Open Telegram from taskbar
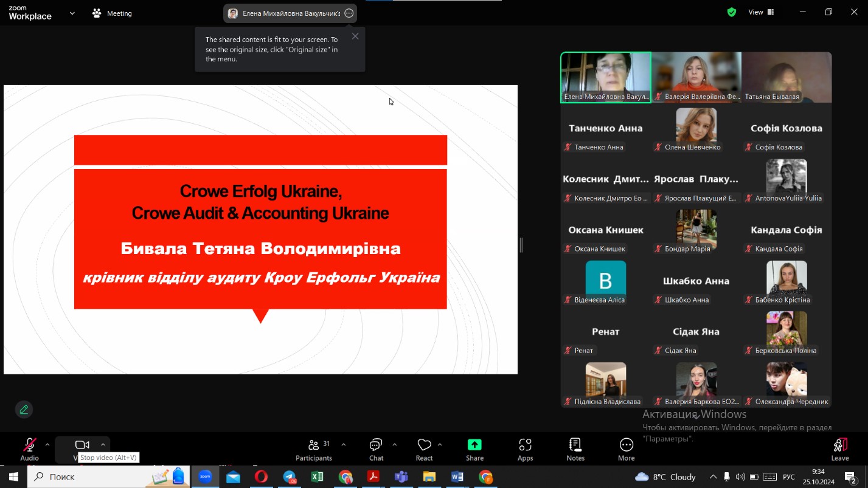868x488 pixels. point(290,477)
